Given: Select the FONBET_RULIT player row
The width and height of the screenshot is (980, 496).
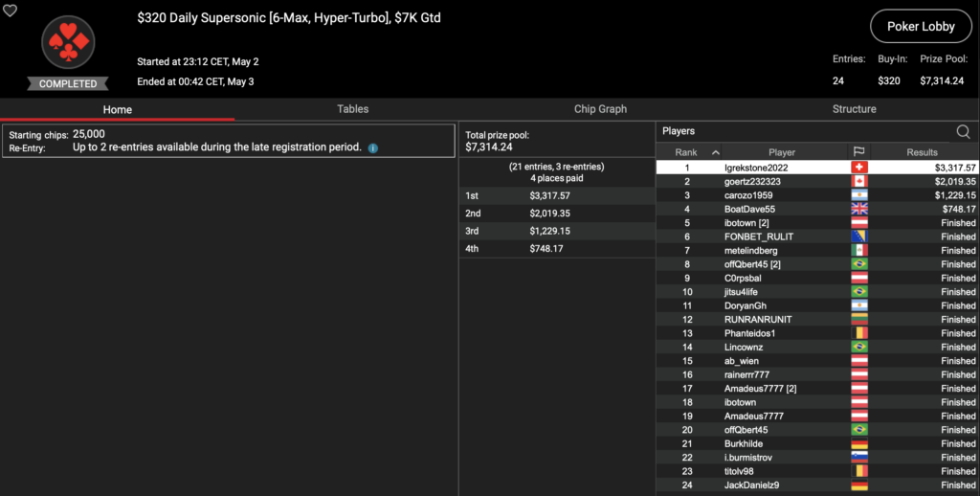Looking at the screenshot, I should pos(758,237).
